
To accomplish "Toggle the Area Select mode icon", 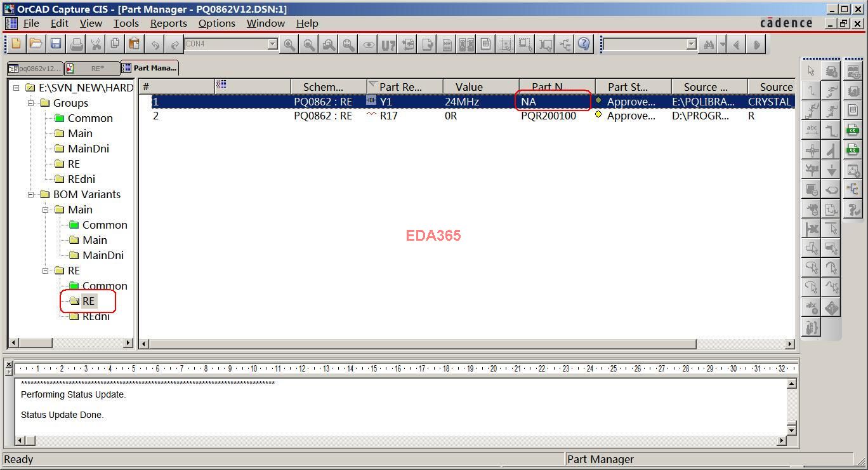I will tap(525, 44).
